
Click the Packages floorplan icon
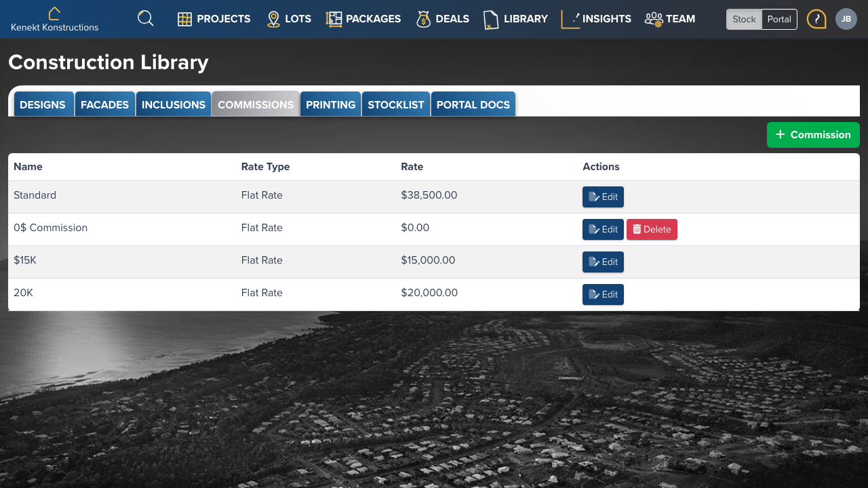(334, 19)
